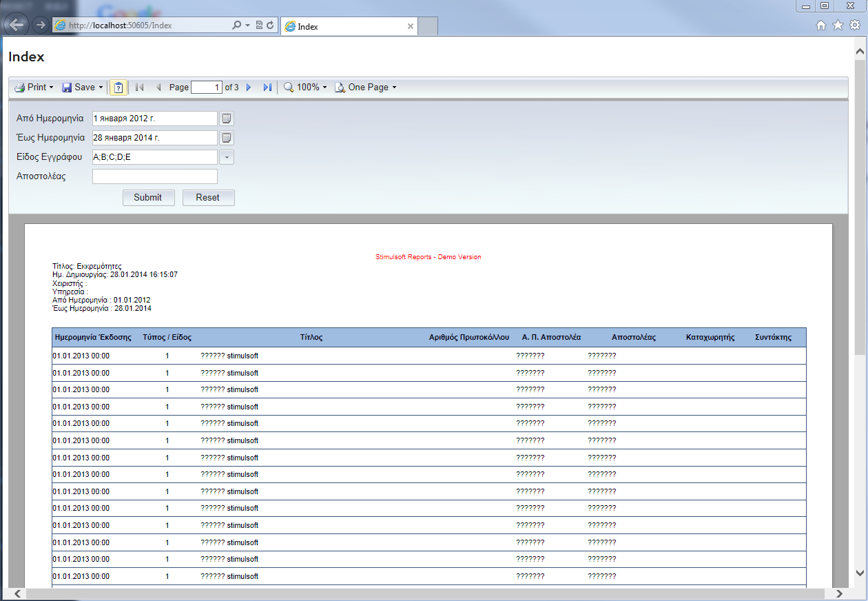Image resolution: width=868 pixels, height=601 pixels.
Task: Open browser Tools gear icon
Action: pyautogui.click(x=854, y=26)
